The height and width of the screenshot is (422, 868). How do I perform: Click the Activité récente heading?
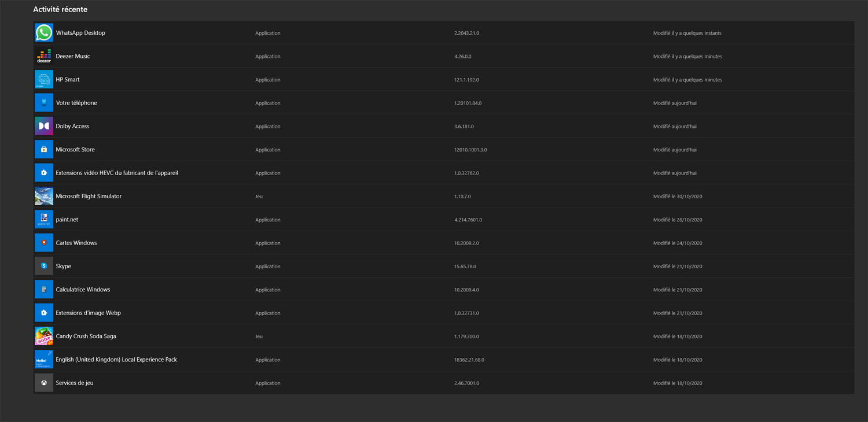tap(60, 9)
